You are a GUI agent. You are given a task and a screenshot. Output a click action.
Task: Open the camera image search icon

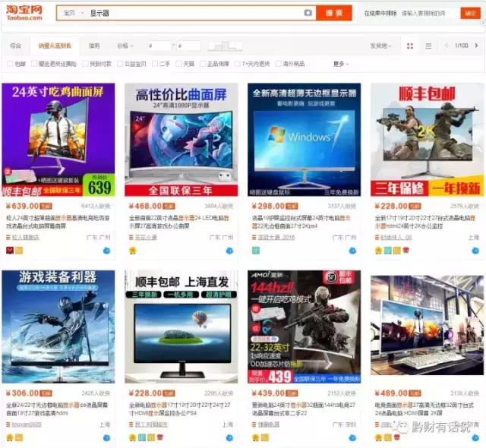(308, 13)
